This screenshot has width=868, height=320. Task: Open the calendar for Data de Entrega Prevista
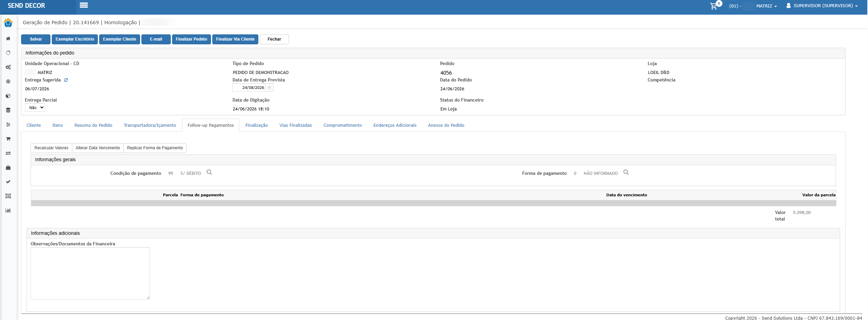(269, 88)
